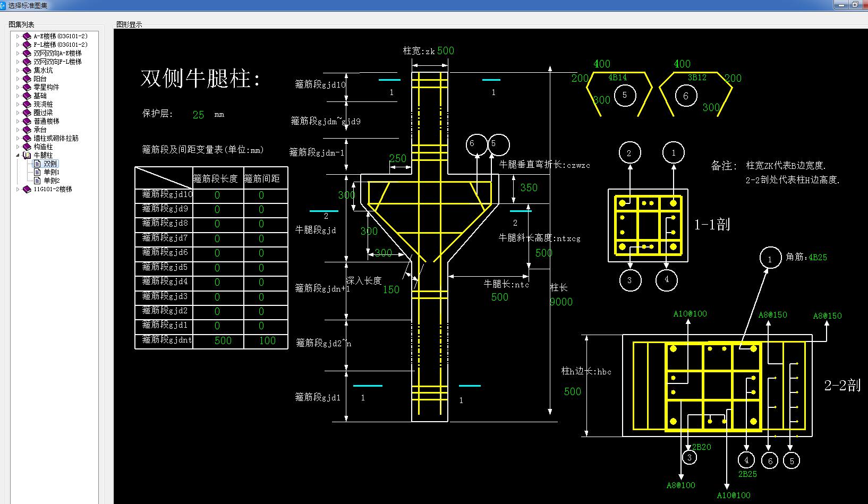Click the book icon beside 墙柱或砌体拉筋

(x=27, y=138)
